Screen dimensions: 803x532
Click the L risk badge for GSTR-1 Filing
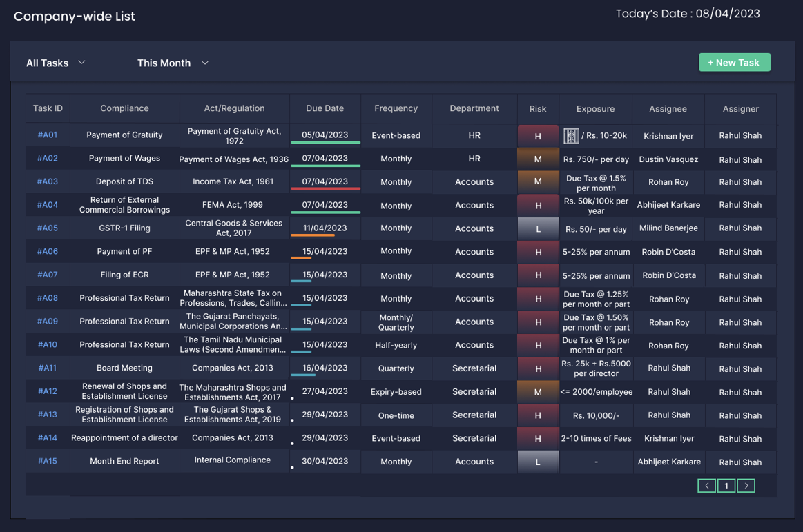coord(538,228)
